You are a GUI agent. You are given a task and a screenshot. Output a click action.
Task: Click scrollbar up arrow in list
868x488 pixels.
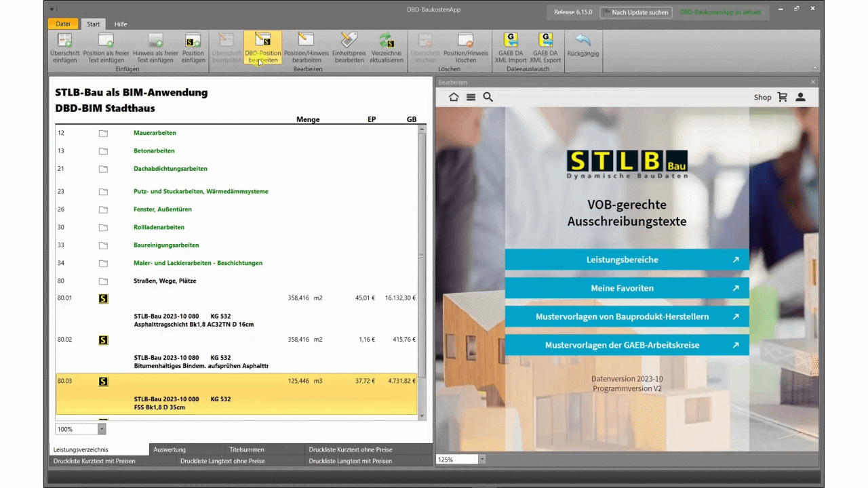click(422, 128)
